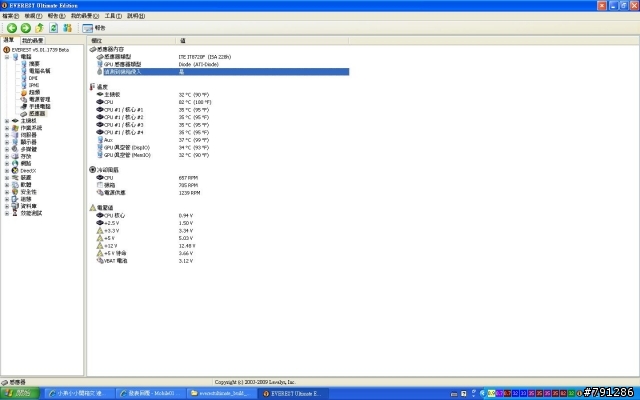
Task: Go back with the green left arrow
Action: (x=12, y=28)
